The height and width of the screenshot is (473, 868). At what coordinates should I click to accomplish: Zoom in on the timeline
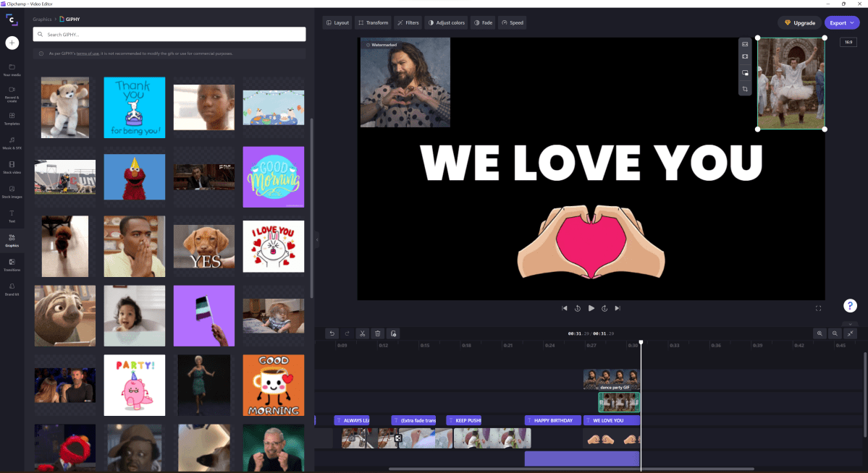point(819,333)
